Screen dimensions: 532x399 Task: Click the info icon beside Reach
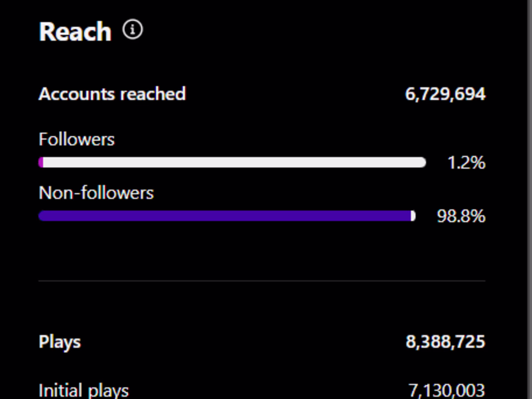pos(133,30)
